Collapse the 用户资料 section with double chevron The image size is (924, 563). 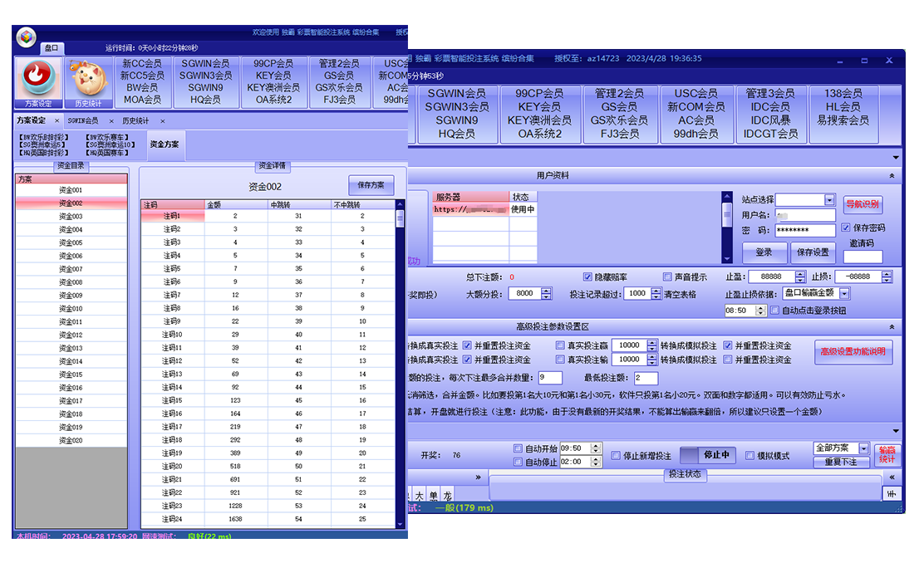[892, 176]
